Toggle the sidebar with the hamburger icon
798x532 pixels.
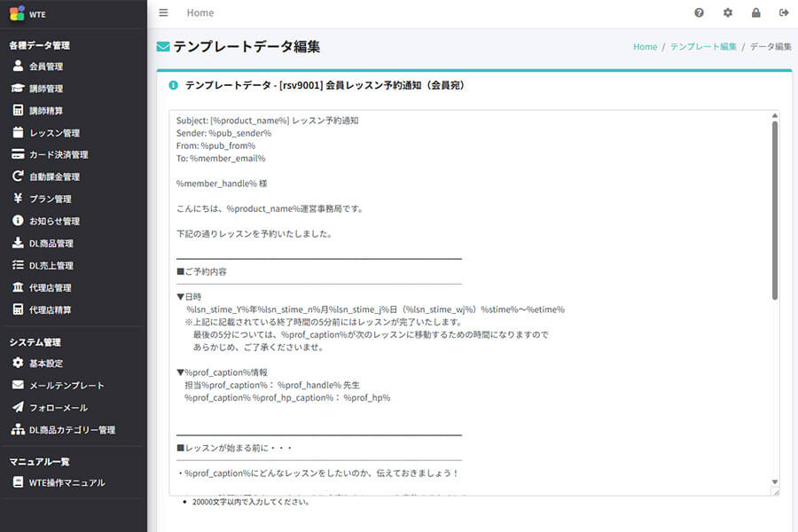[x=163, y=12]
